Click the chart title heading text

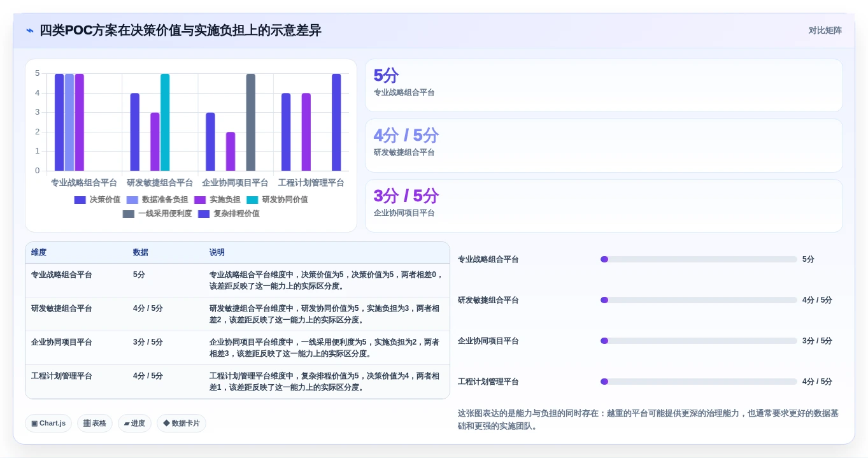tap(180, 31)
